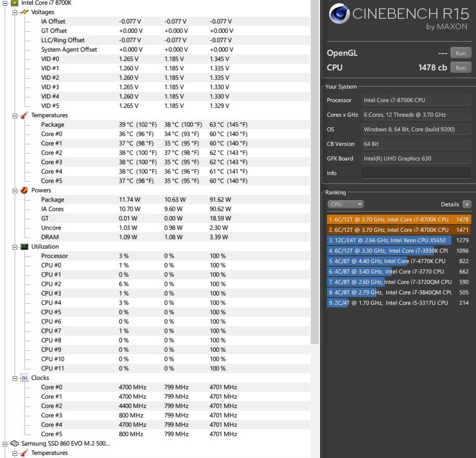
Task: Click the empty Info input field
Action: click(x=416, y=173)
